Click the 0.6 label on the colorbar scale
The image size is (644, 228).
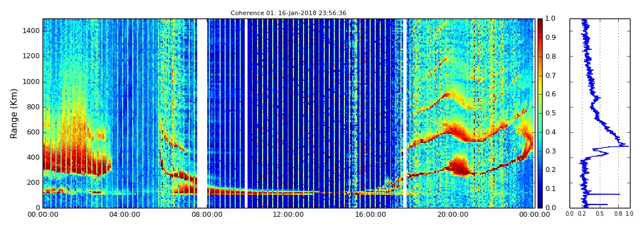point(550,94)
